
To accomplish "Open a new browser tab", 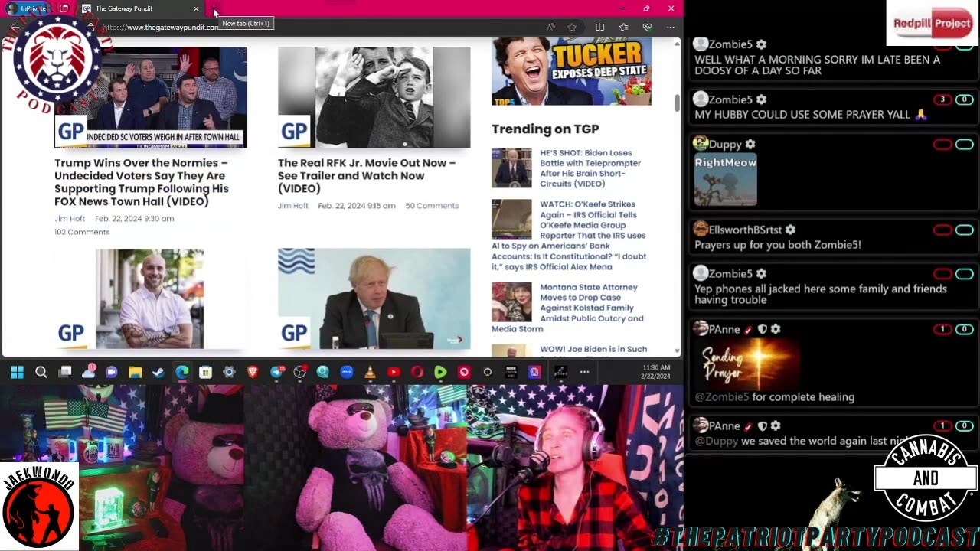I will [215, 8].
